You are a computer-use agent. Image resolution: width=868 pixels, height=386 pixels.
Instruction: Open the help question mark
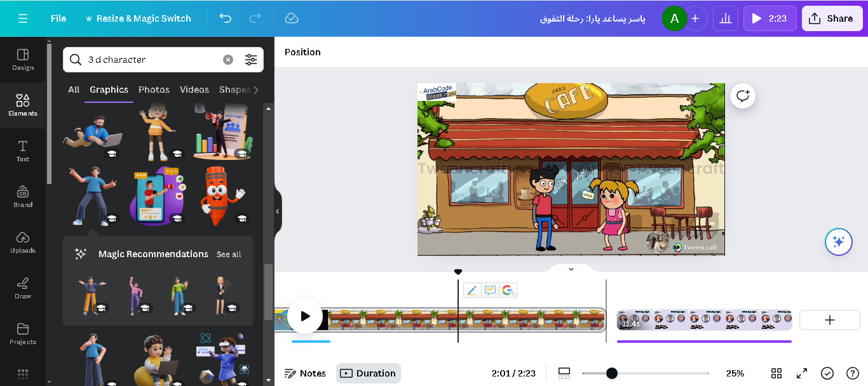pyautogui.click(x=853, y=373)
